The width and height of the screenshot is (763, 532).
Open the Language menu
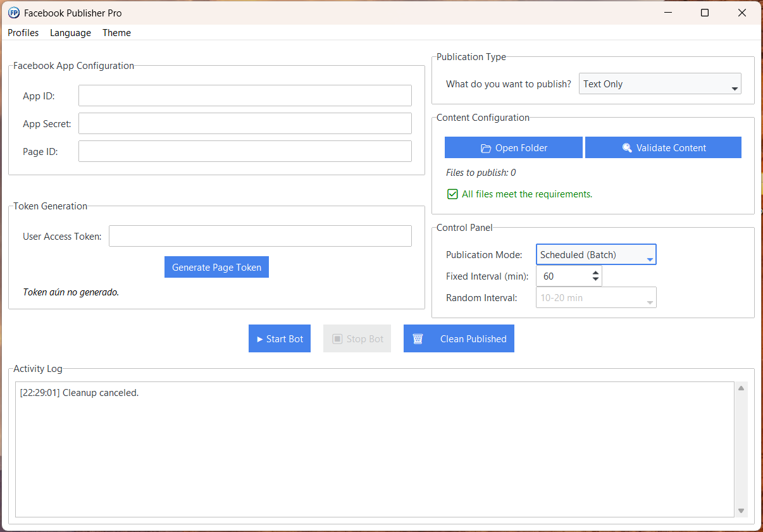(70, 33)
